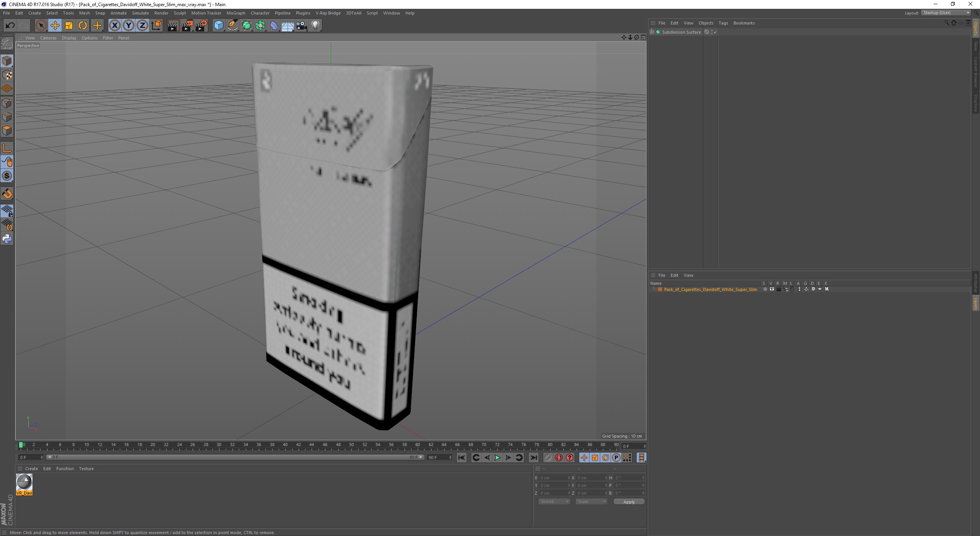Toggle X axis lock
This screenshot has height=536, width=980.
click(114, 26)
